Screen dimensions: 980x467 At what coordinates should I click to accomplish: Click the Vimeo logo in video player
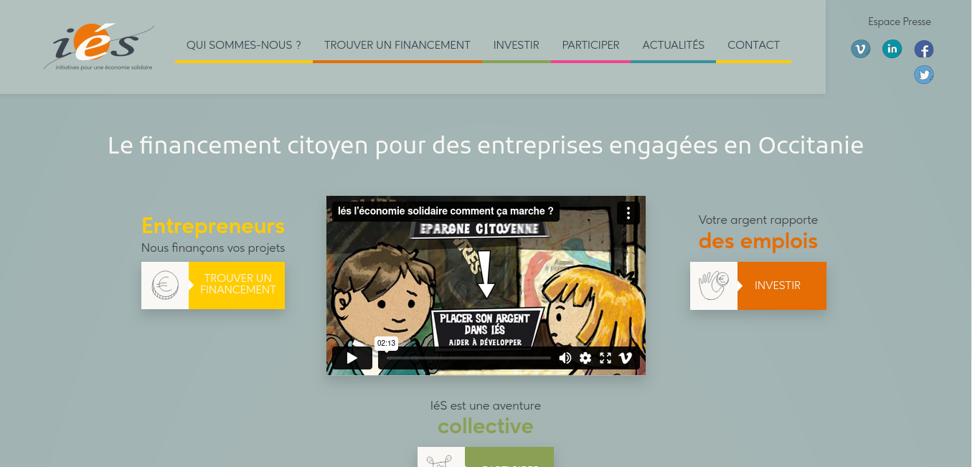pos(626,358)
